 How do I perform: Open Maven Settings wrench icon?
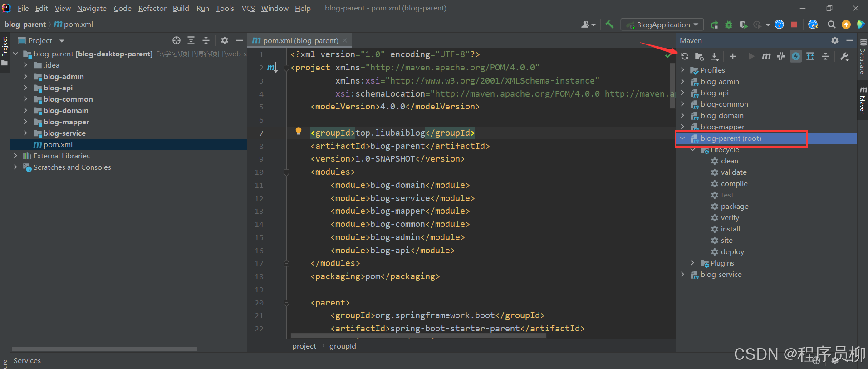844,56
